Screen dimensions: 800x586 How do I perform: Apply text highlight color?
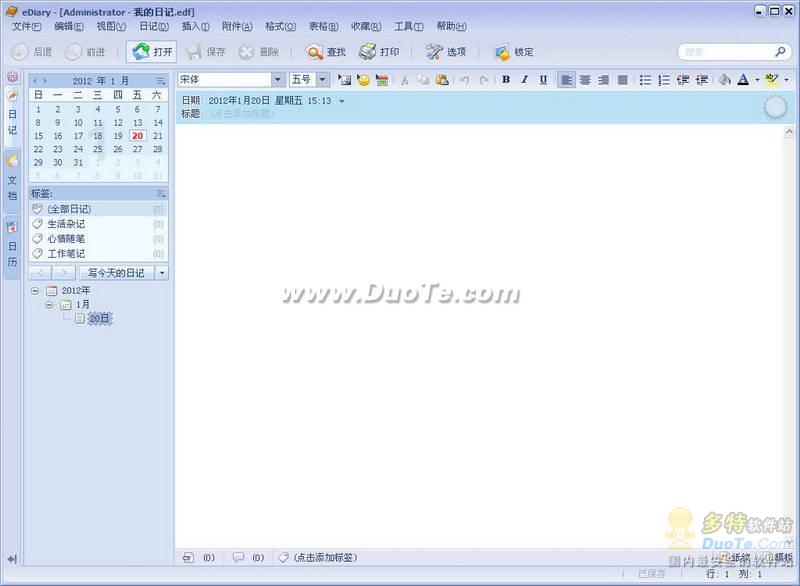click(772, 80)
